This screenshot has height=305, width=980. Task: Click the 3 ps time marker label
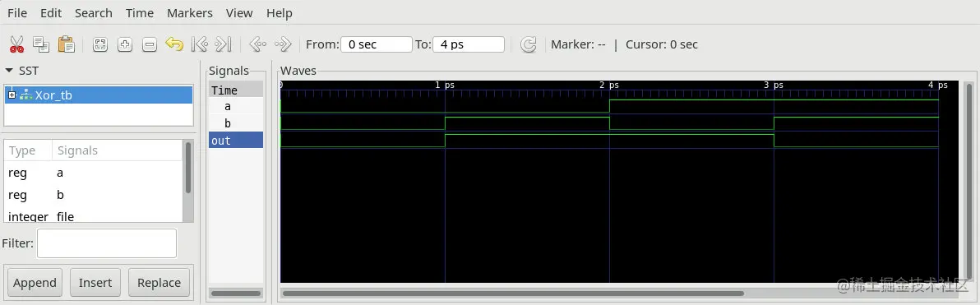(x=774, y=85)
